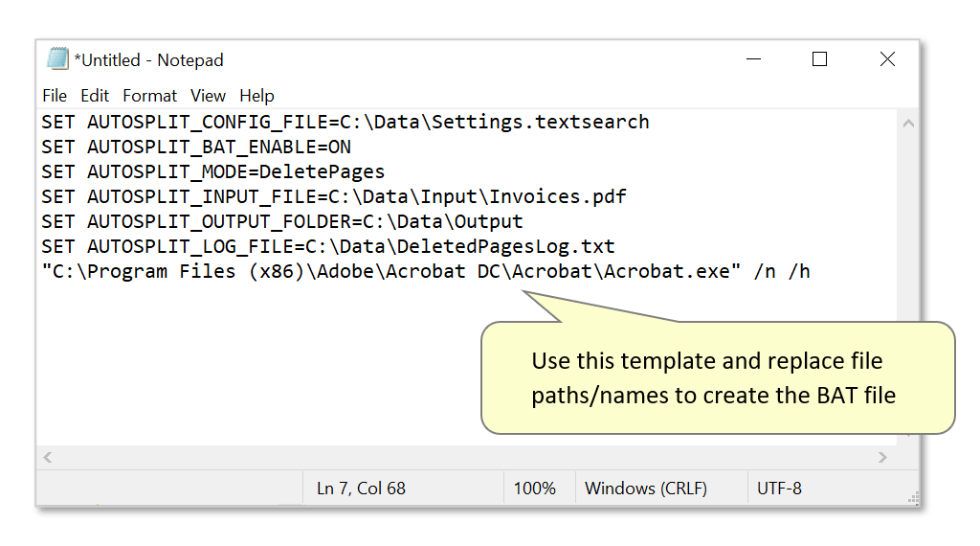Click the Notepad app icon in title bar
980x546 pixels.
point(57,58)
